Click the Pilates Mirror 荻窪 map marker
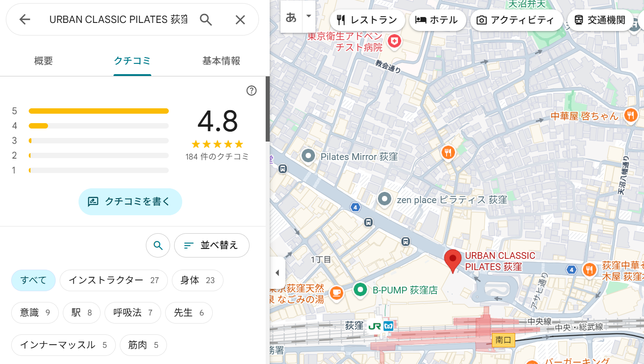 coord(308,156)
